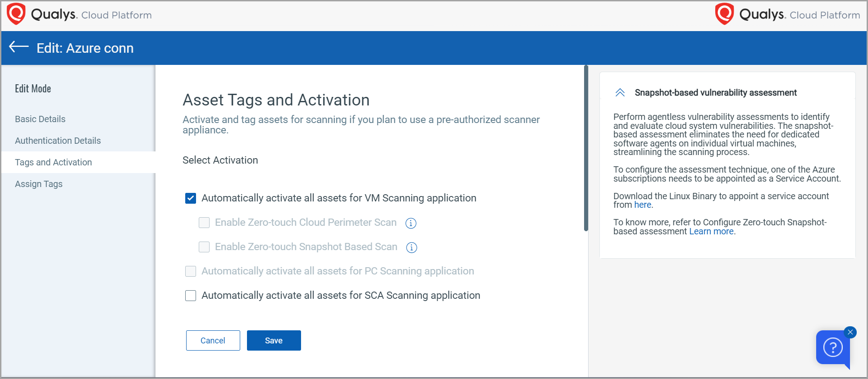Screen dimensions: 868x379
Task: Open Authentication Details in sidebar
Action: (58, 141)
